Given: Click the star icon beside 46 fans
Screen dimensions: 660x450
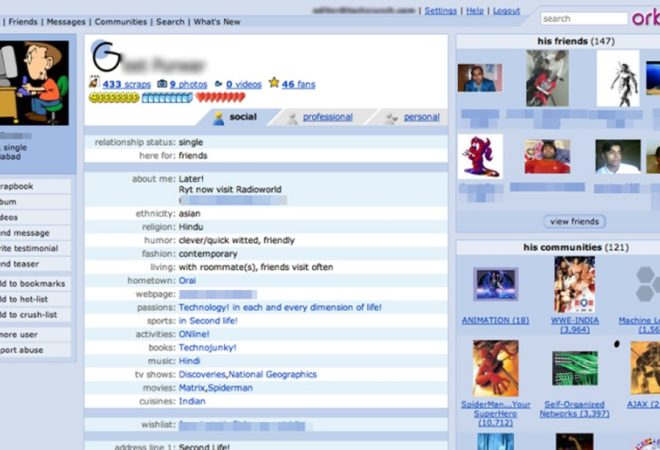Looking at the screenshot, I should pos(274,83).
